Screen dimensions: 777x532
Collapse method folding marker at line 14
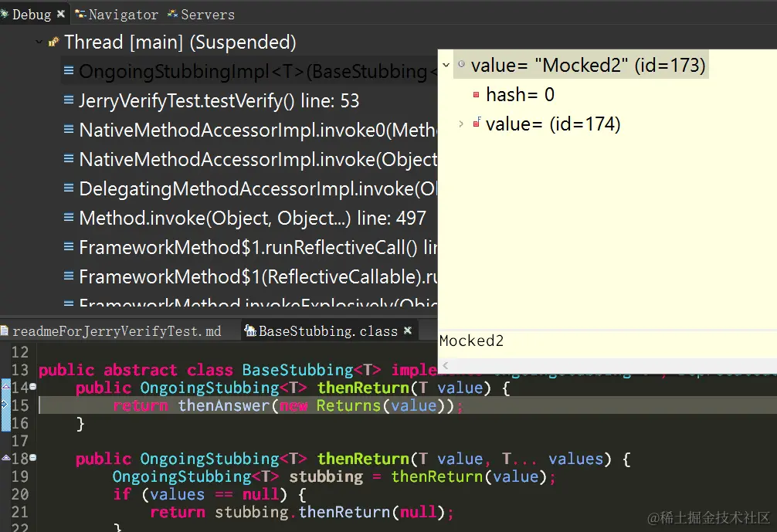tap(32, 386)
